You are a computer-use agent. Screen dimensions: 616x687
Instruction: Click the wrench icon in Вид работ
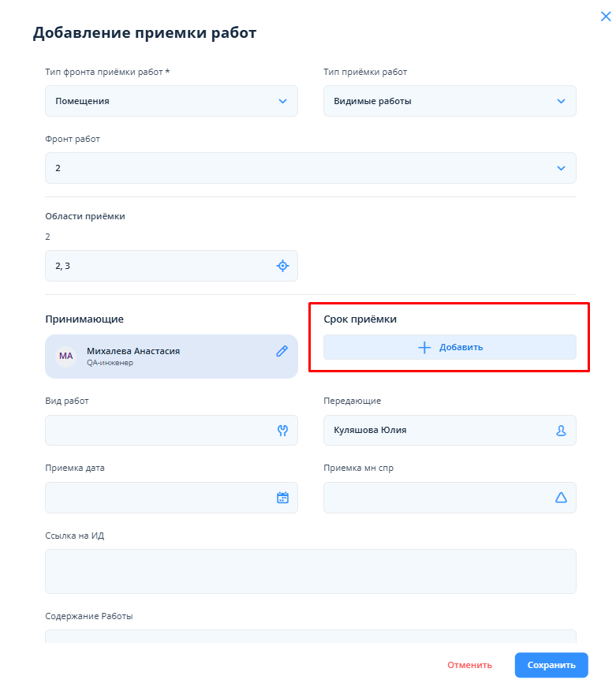(x=282, y=431)
